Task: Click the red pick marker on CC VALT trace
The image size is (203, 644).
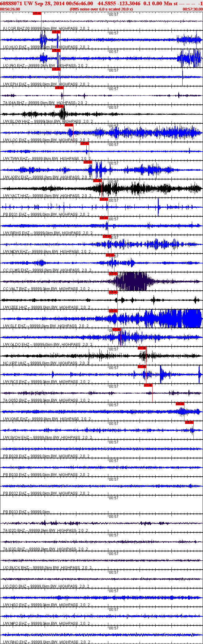Action: pyautogui.click(x=113, y=274)
